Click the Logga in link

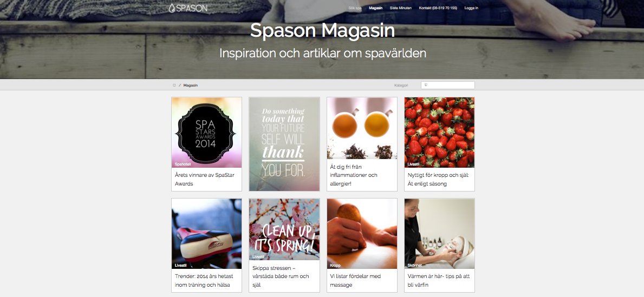[x=471, y=8]
